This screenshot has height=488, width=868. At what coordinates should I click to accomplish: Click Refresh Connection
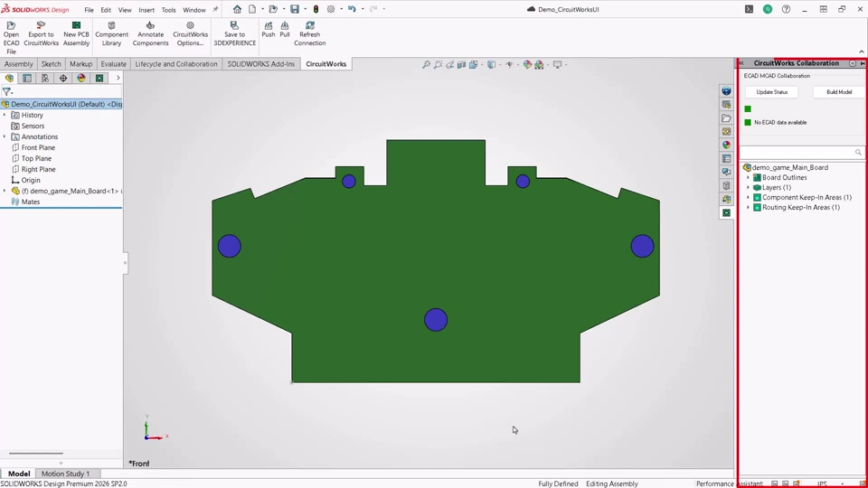pos(309,33)
